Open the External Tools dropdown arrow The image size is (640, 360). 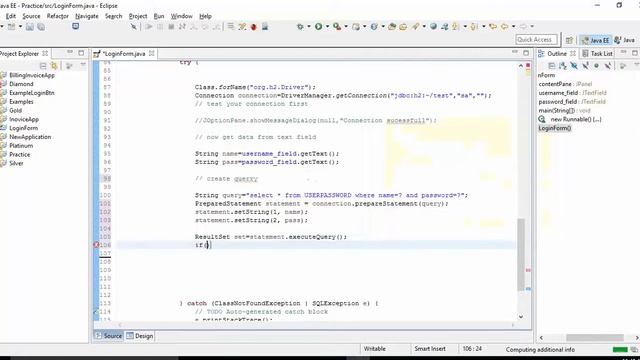[x=346, y=27]
